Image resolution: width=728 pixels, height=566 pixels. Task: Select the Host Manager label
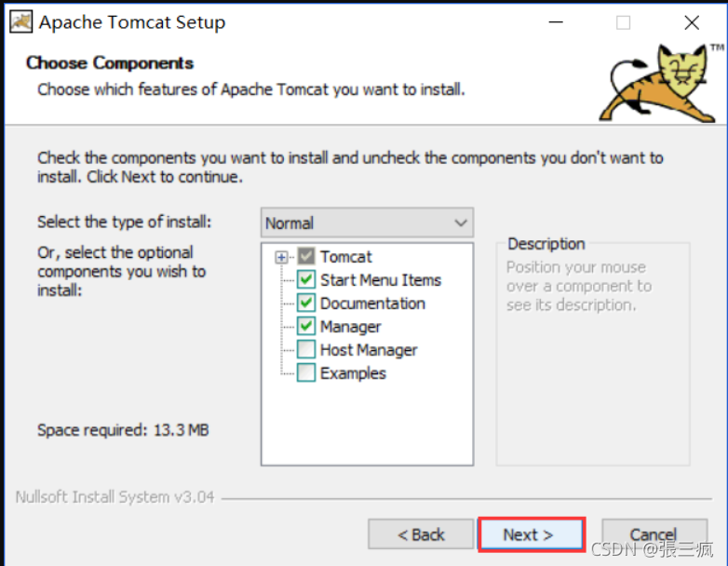[369, 350]
